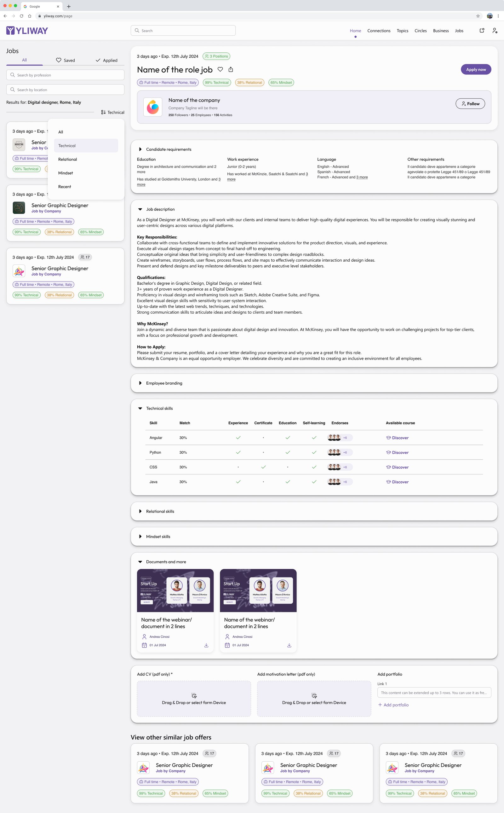The width and height of the screenshot is (504, 813).
Task: Switch to the All jobs tab
Action: [24, 60]
